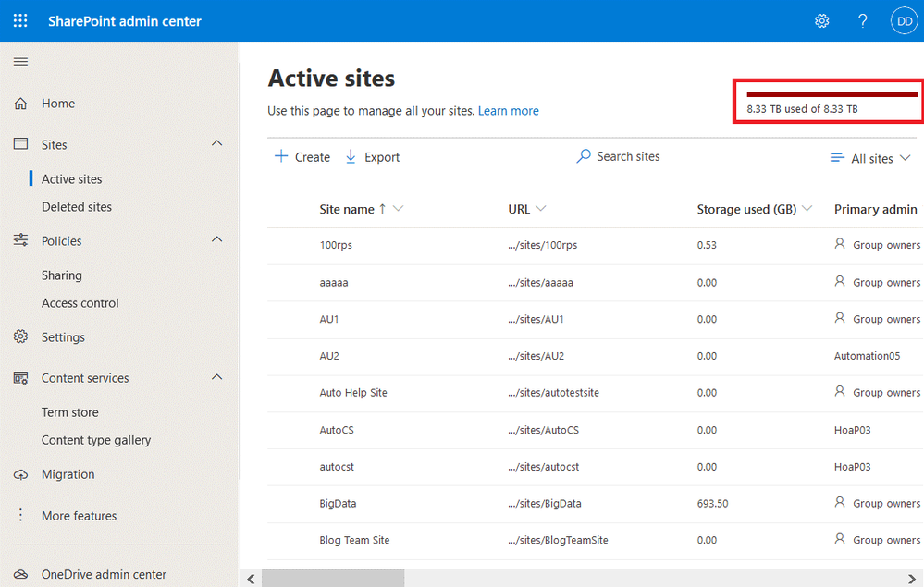Create a new site
Screen dimensions: 924x587
tap(301, 156)
